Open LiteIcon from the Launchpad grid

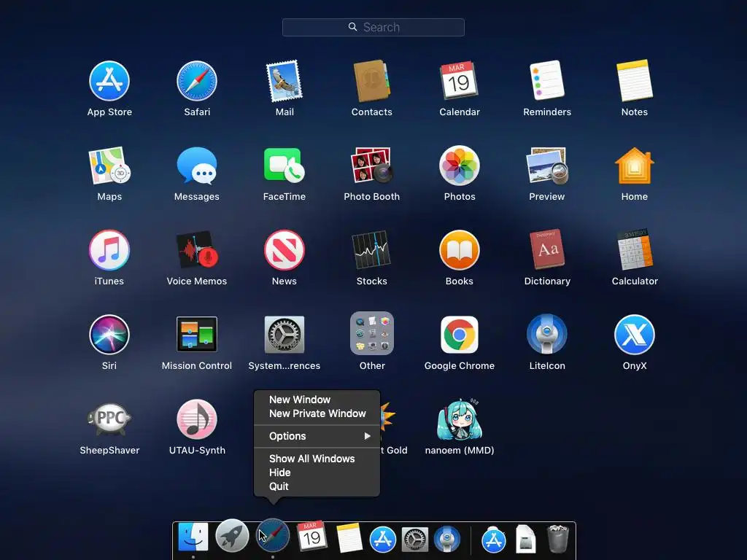547,334
